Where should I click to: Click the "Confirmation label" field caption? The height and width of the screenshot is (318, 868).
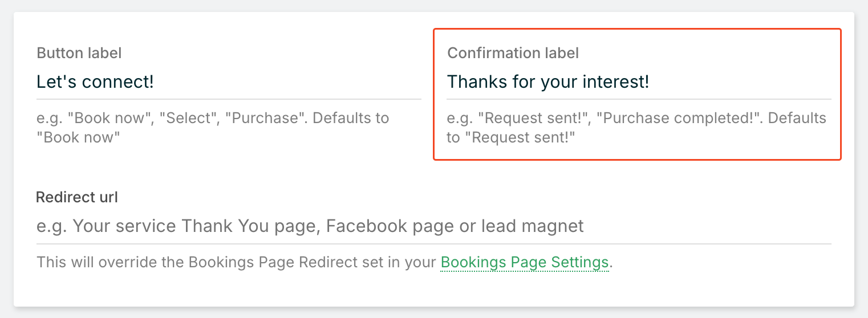click(513, 53)
